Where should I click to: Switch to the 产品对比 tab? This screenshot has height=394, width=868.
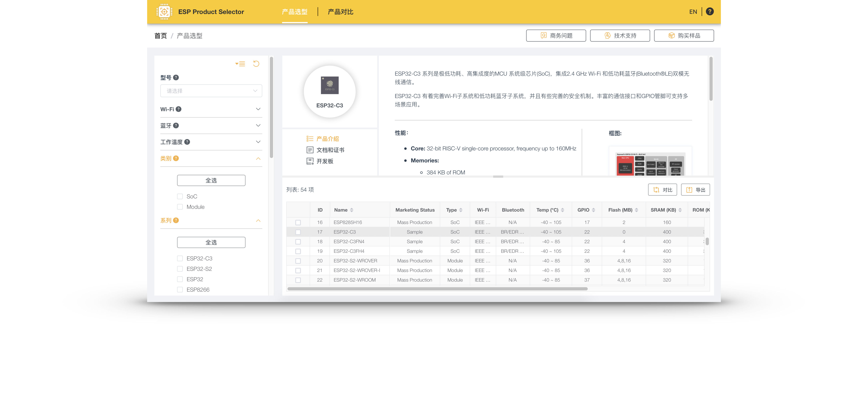coord(340,12)
